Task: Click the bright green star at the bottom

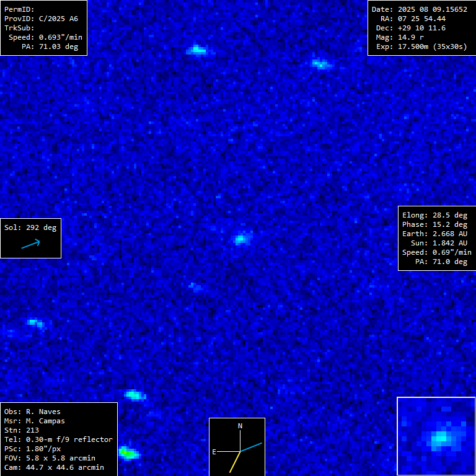Action: pos(128,453)
